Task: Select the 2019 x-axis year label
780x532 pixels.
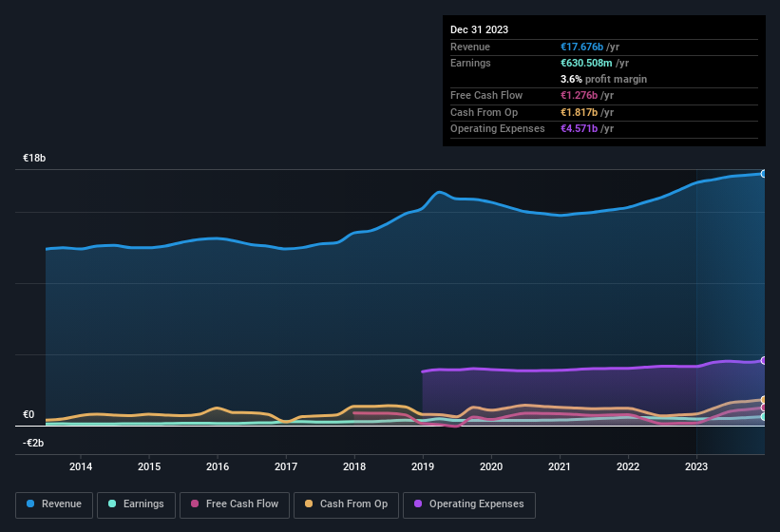Action: [x=423, y=466]
